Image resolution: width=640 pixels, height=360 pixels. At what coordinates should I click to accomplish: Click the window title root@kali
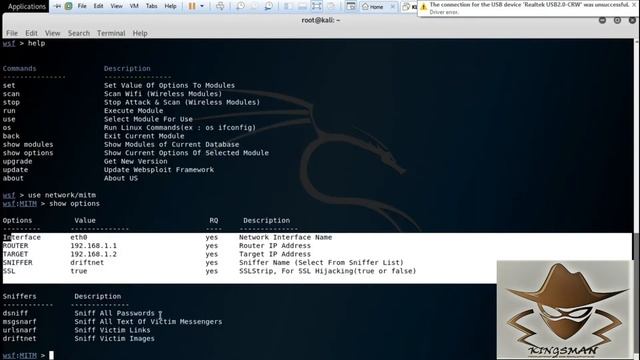(320, 20)
